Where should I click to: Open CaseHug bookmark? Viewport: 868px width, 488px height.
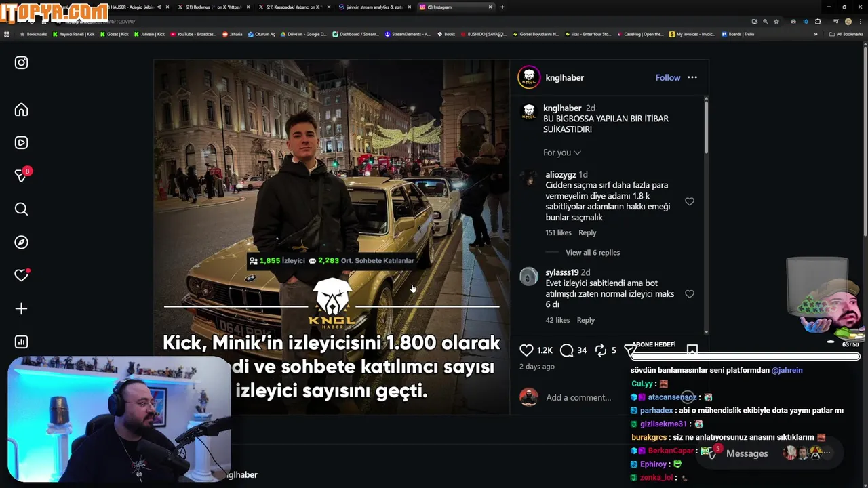pos(641,34)
